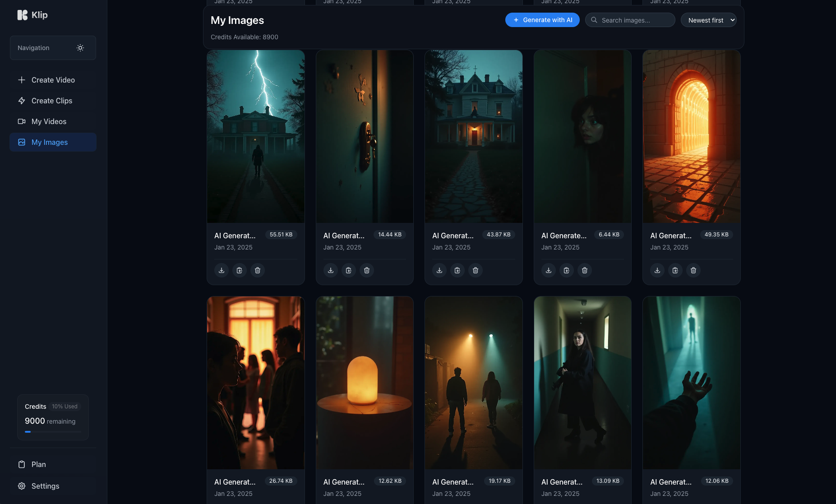Click the 12.62 KB size badge
This screenshot has height=504, width=836.
point(390,481)
